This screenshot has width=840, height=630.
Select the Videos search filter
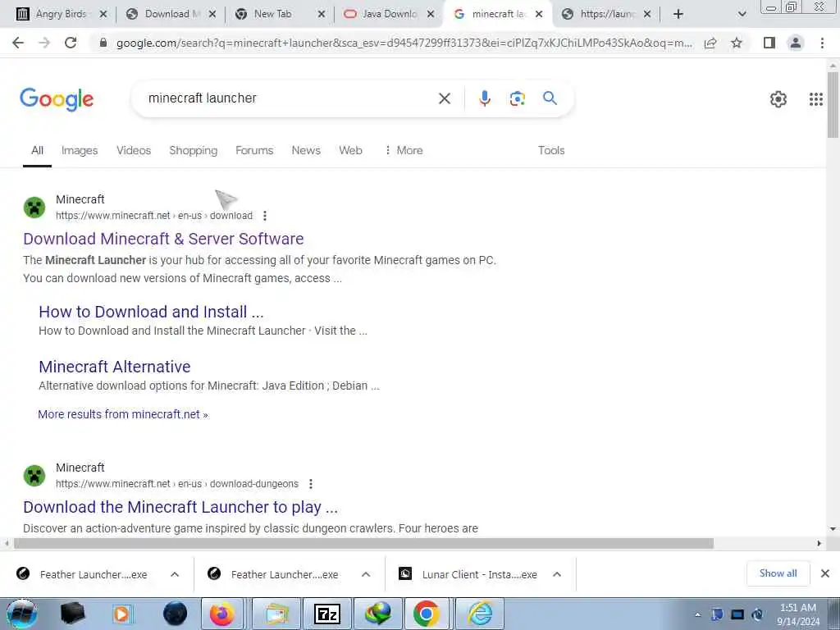pyautogui.click(x=134, y=151)
